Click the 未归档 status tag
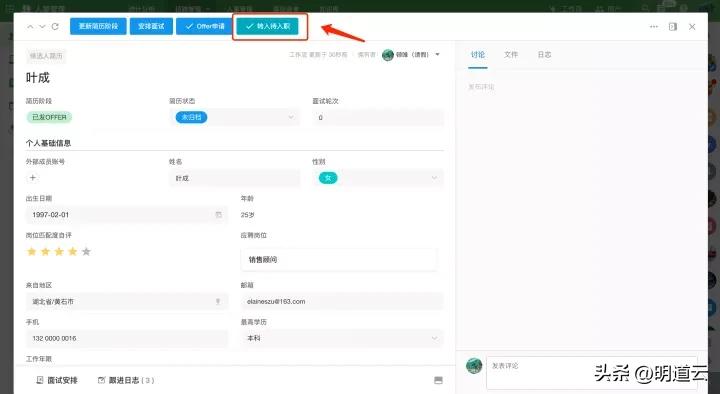 191,118
